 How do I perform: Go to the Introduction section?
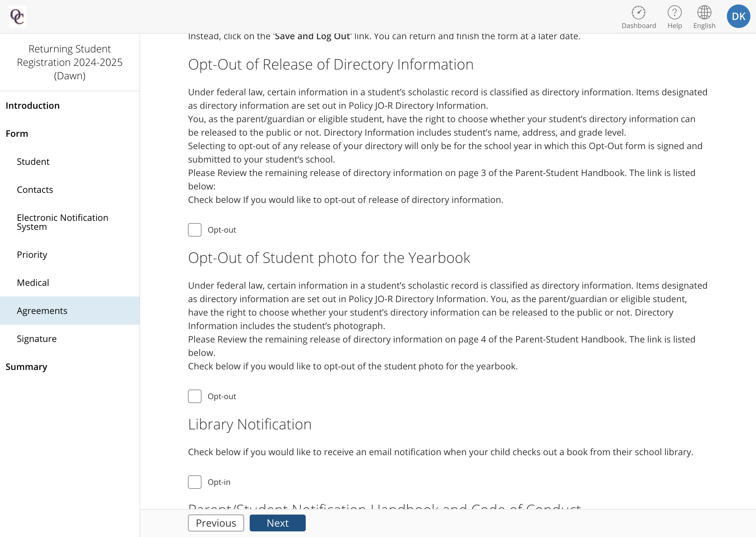[33, 105]
